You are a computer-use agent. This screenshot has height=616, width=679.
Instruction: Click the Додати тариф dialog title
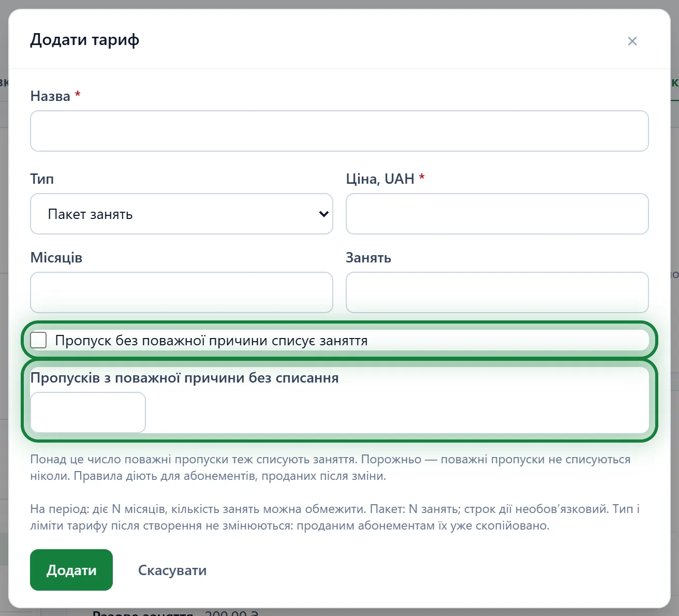(85, 40)
